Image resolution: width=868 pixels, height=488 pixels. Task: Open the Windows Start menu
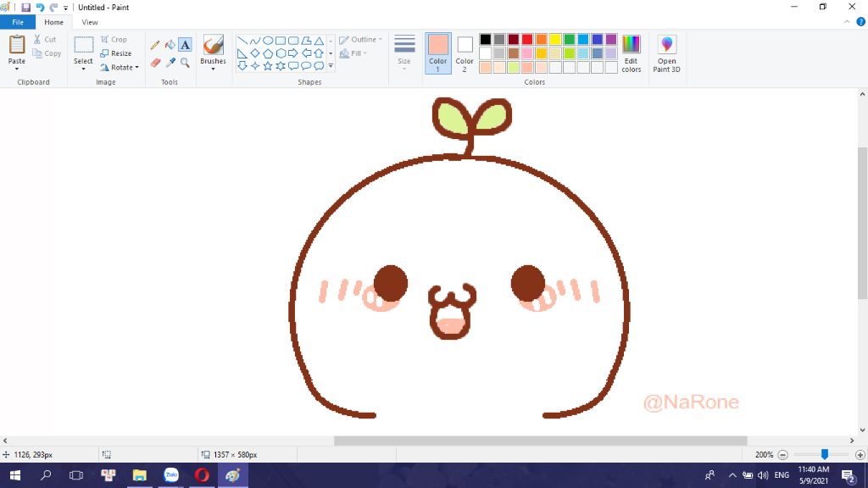pos(15,475)
